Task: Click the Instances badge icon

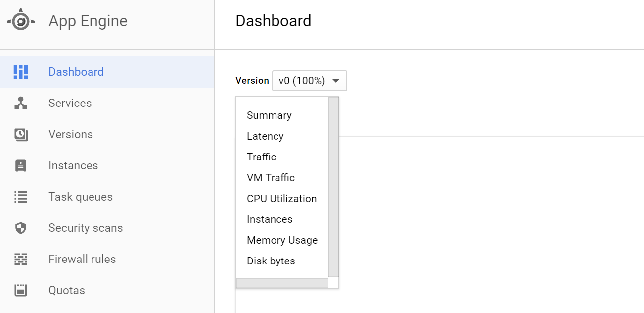Action: (x=21, y=165)
